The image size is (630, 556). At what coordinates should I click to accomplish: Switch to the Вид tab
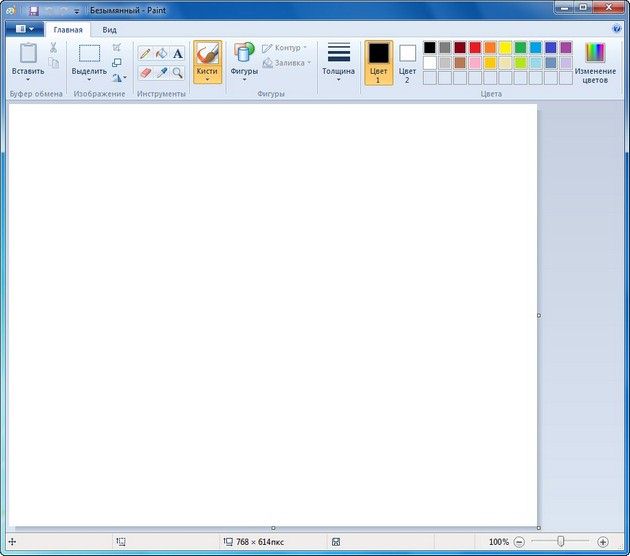pos(109,30)
